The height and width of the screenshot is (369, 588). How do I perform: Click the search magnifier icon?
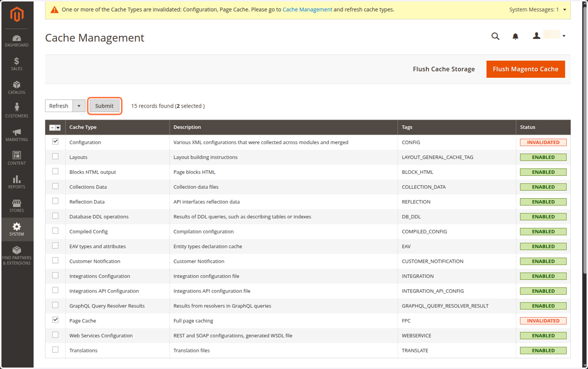495,36
